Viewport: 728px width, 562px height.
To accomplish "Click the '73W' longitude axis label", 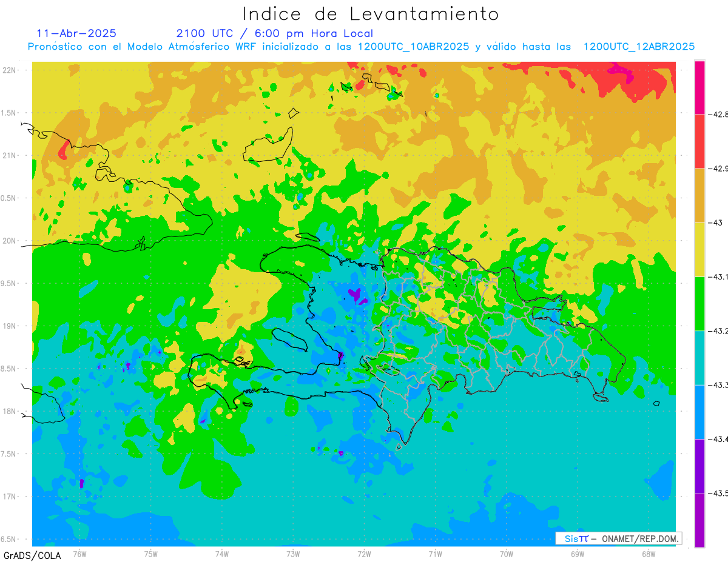I will coord(293,554).
